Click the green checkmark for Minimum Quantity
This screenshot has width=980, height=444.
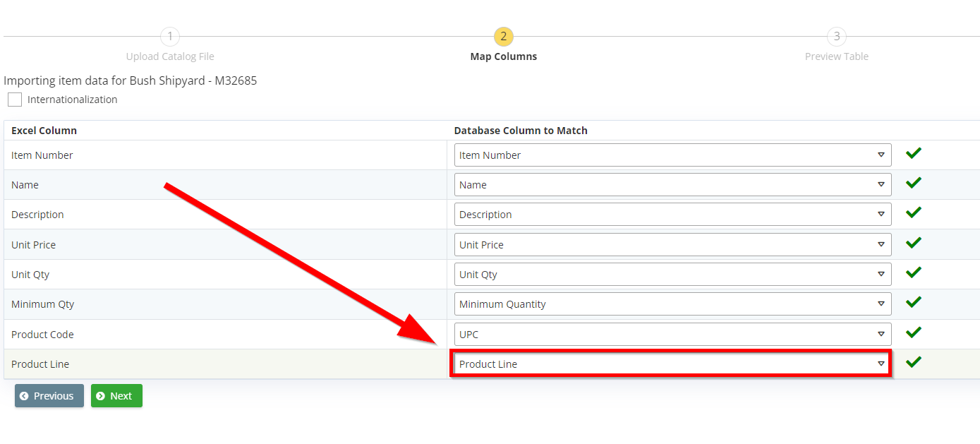point(914,302)
